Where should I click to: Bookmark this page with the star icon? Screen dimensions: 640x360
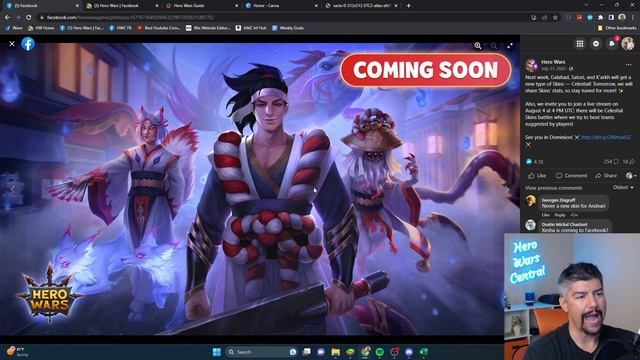click(555, 18)
